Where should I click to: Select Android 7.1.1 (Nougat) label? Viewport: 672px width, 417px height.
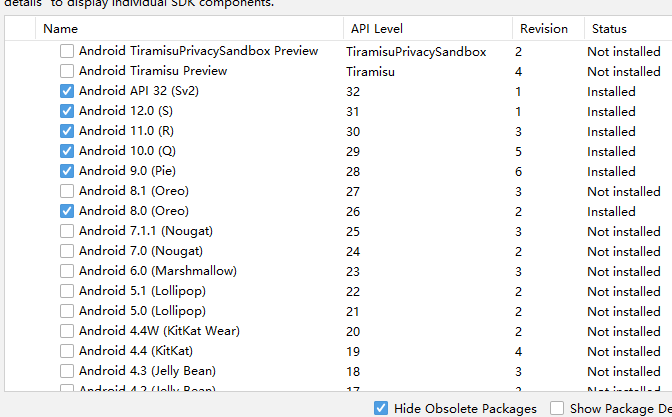pos(146,231)
